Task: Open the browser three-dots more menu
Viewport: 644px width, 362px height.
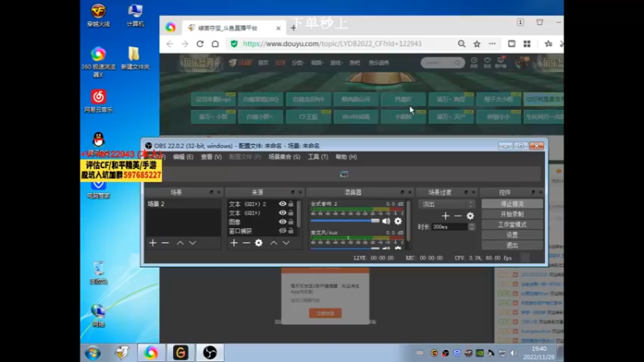Action: (492, 44)
